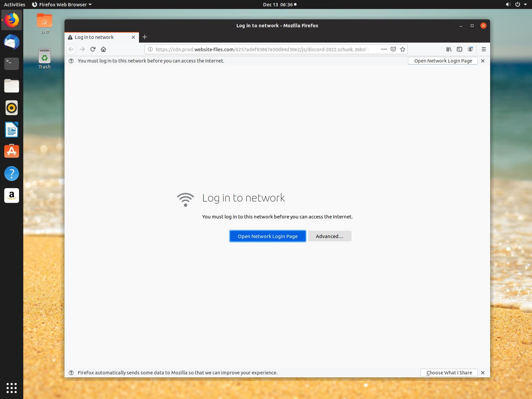Open Firefox Account icon

click(x=470, y=49)
